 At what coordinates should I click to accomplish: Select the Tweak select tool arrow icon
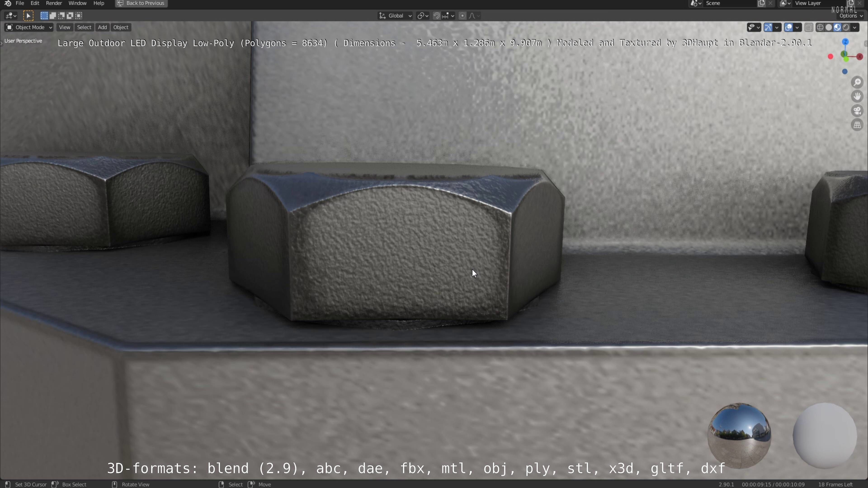[28, 16]
